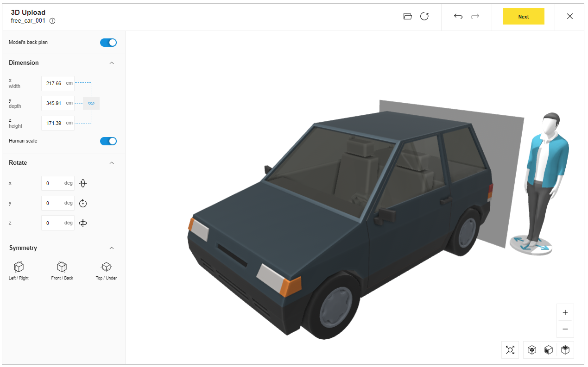Select the Front/Back symmetry tool

(62, 267)
